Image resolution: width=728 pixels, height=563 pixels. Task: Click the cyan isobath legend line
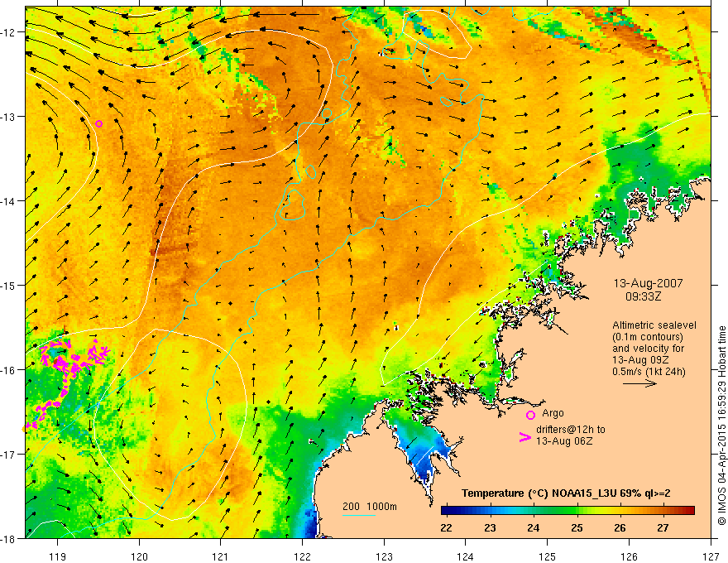pyautogui.click(x=359, y=515)
